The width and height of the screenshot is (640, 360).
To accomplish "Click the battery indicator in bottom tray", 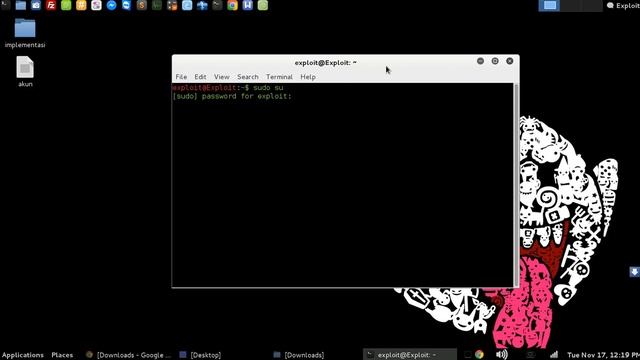I will coord(531,354).
